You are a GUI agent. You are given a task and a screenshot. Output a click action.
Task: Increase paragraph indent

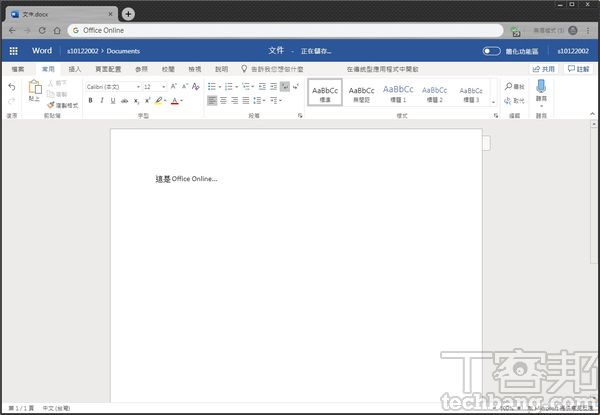point(274,86)
